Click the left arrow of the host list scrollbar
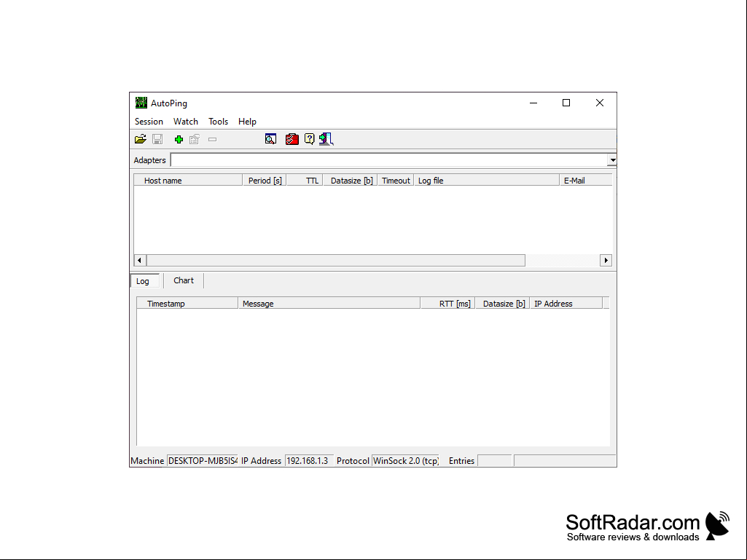This screenshot has width=747, height=560. click(x=140, y=260)
